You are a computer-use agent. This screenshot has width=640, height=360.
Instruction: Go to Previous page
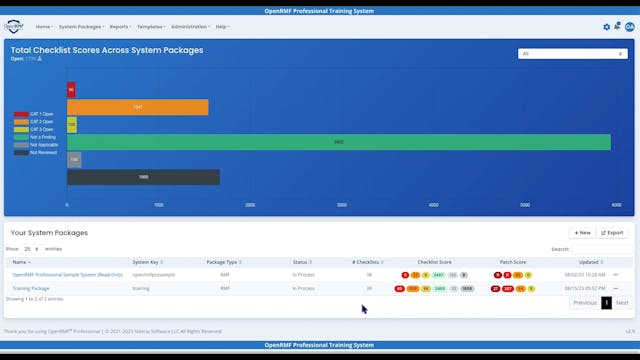585,303
